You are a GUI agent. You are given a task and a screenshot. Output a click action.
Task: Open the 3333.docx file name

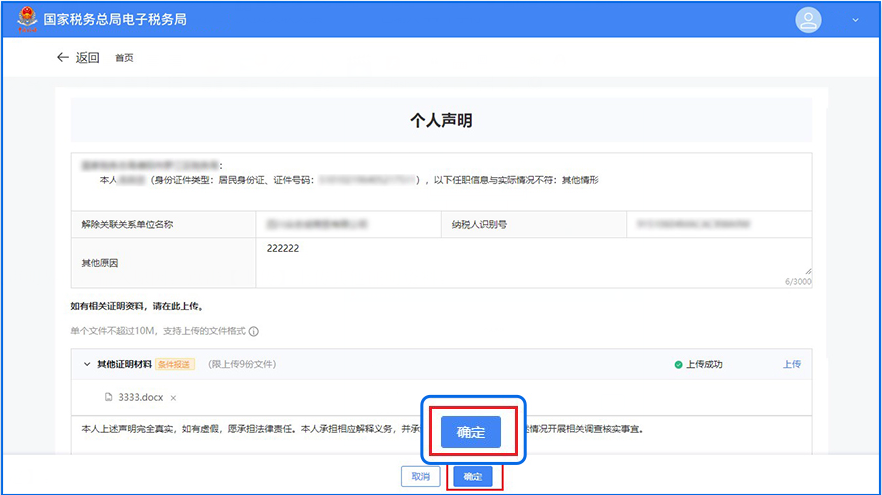point(142,397)
